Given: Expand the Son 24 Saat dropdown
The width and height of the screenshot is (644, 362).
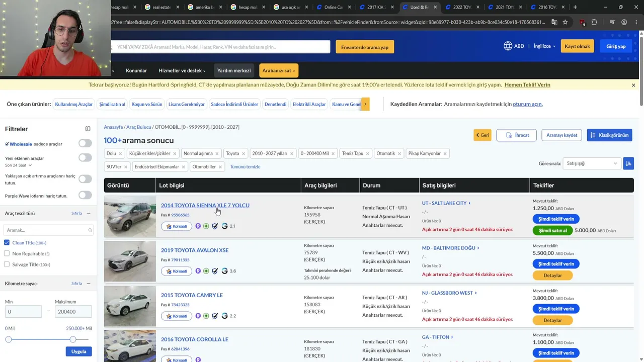Looking at the screenshot, I should tap(19, 165).
